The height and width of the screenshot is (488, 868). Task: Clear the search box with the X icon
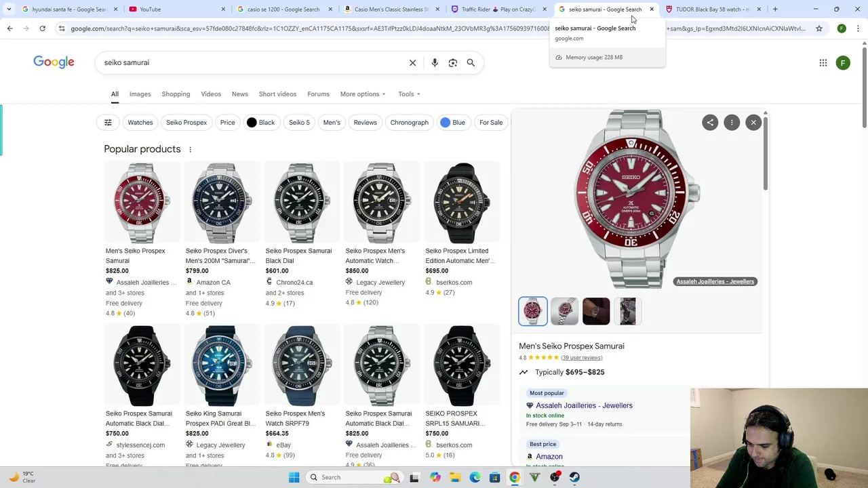coord(412,62)
